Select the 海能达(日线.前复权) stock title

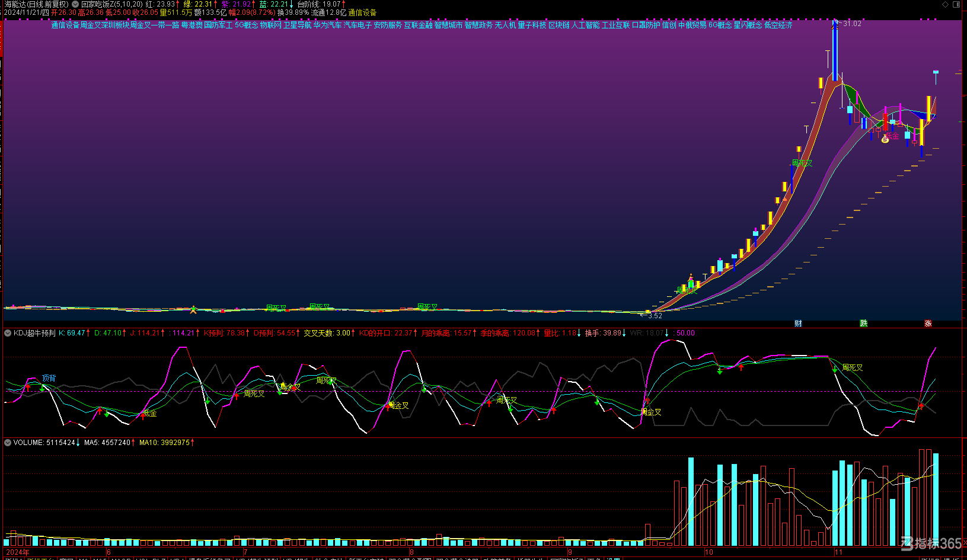coord(36,4)
